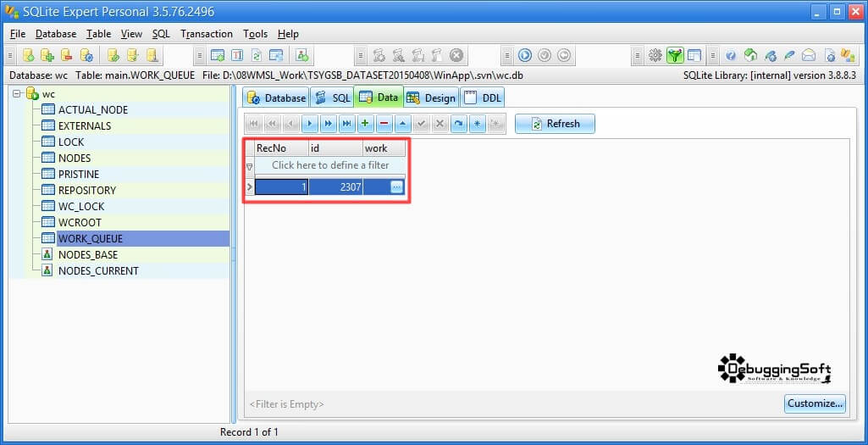868x445 pixels.
Task: Delete record with red minus button
Action: tap(384, 124)
